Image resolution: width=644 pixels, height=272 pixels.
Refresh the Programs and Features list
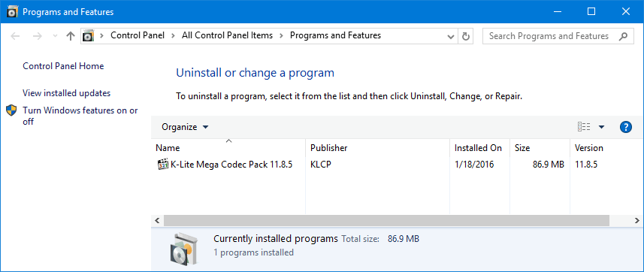(465, 36)
